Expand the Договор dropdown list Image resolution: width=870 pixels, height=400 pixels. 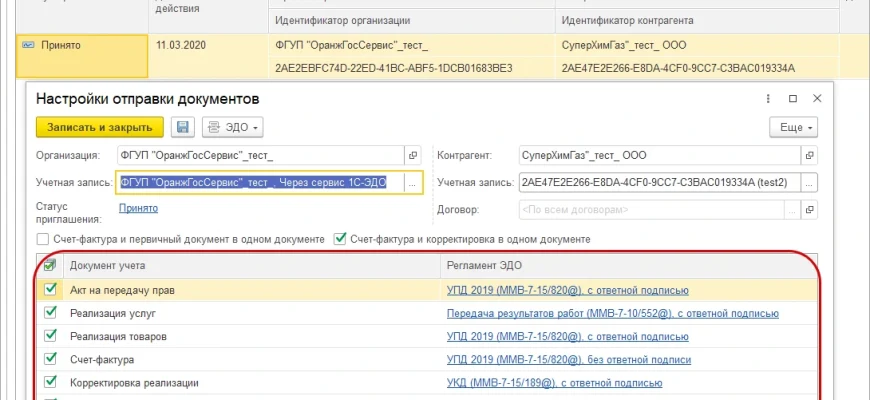click(x=791, y=210)
